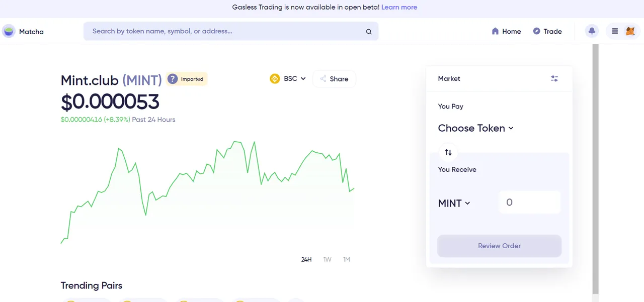Open Choose Token selector
The width and height of the screenshot is (644, 302).
tap(475, 128)
